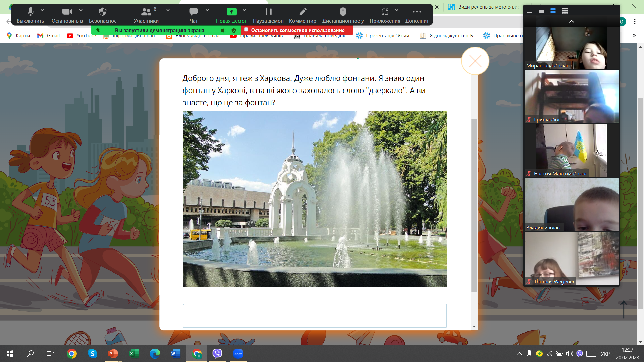This screenshot has width=644, height=362.
Task: Open Skype from taskbar
Action: tap(92, 354)
